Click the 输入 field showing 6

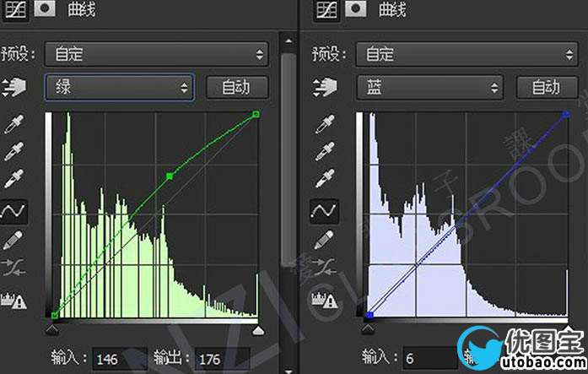tap(429, 359)
